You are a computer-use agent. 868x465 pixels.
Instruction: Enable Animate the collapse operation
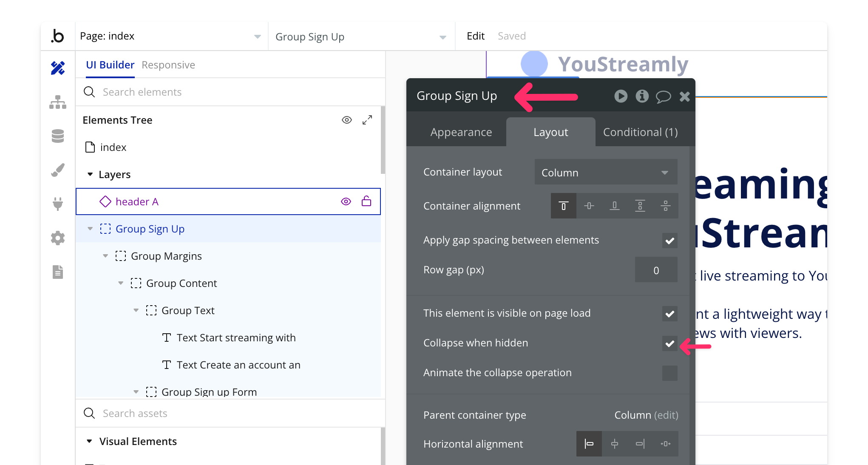(x=669, y=373)
